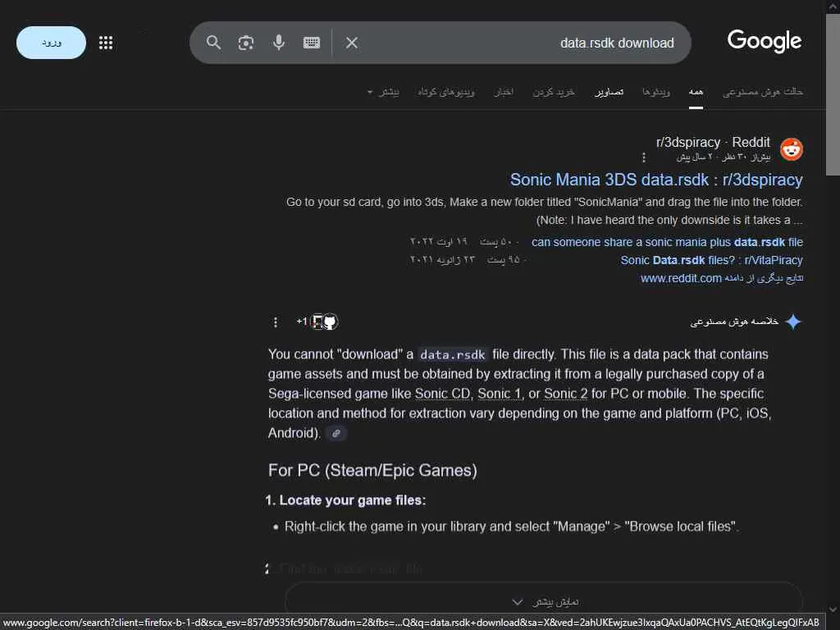The image size is (840, 630).
Task: Select the 'همه' all results tab
Action: 696,92
